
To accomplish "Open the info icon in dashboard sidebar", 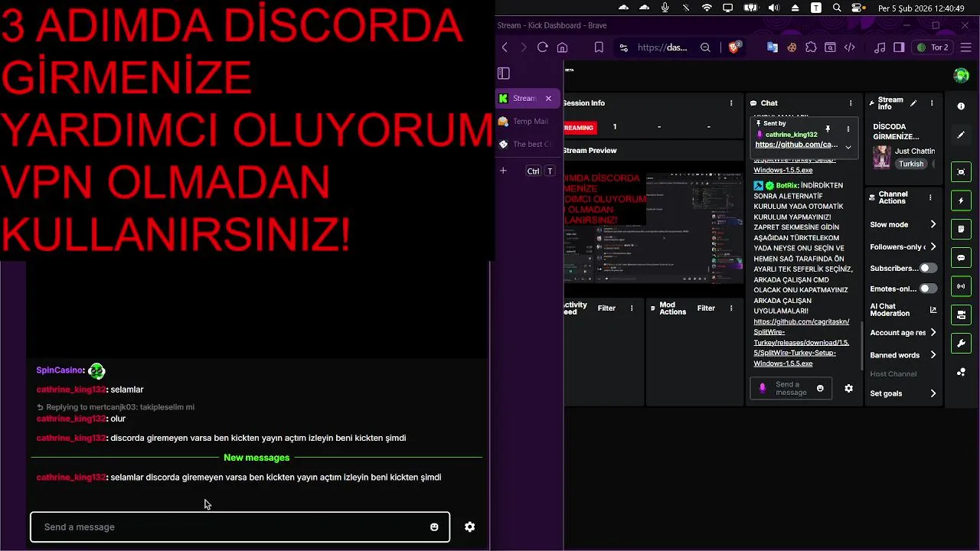I will tap(962, 106).
